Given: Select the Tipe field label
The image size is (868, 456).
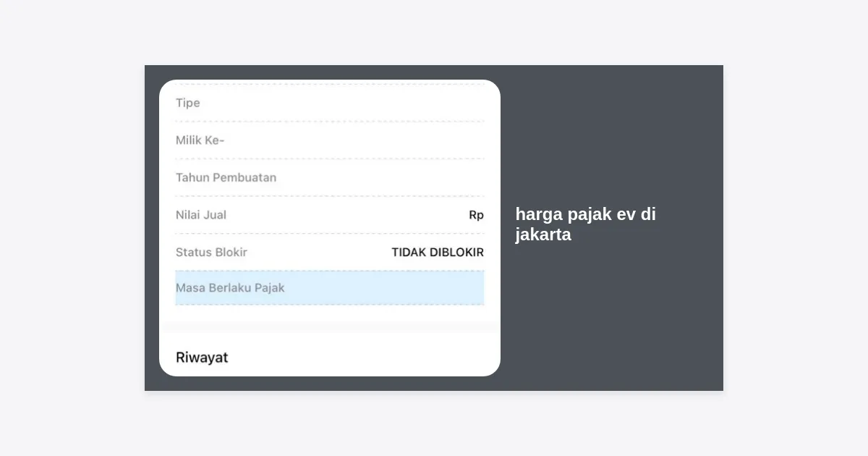Looking at the screenshot, I should (187, 103).
